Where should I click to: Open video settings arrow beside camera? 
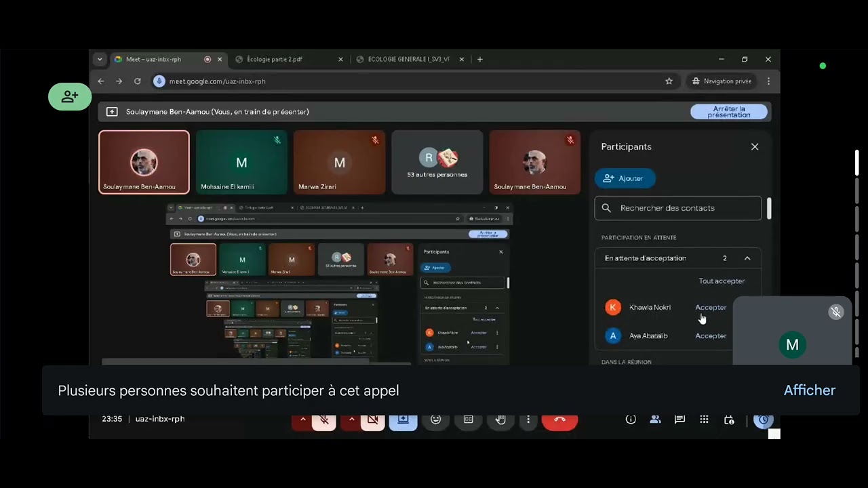click(x=351, y=420)
